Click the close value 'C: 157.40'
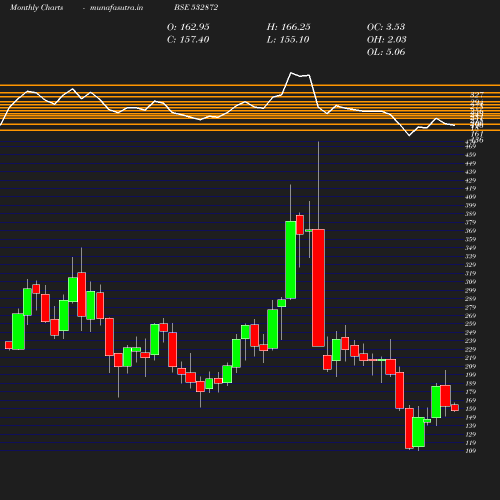Screen dimensions: 500x500 pyautogui.click(x=188, y=40)
